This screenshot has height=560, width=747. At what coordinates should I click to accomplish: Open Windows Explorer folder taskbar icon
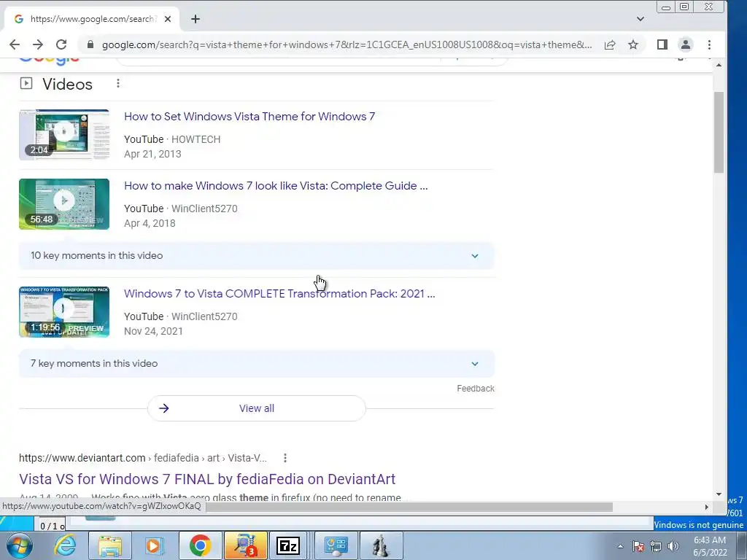[110, 545]
